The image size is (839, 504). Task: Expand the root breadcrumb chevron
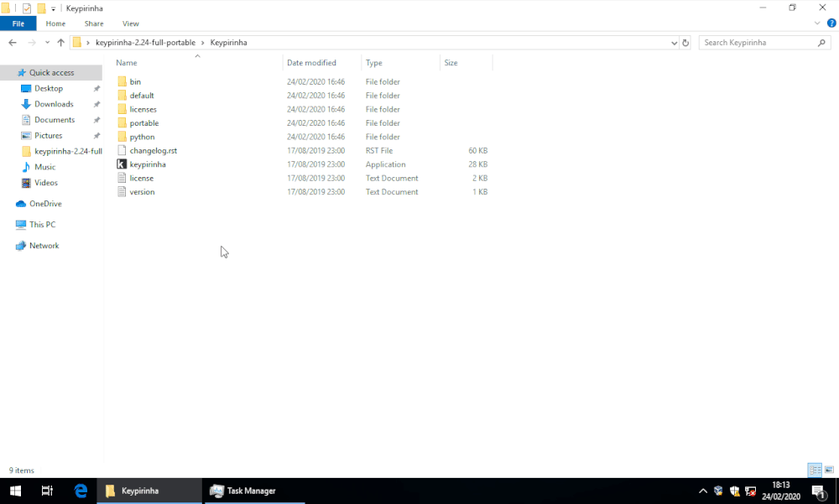pos(88,43)
